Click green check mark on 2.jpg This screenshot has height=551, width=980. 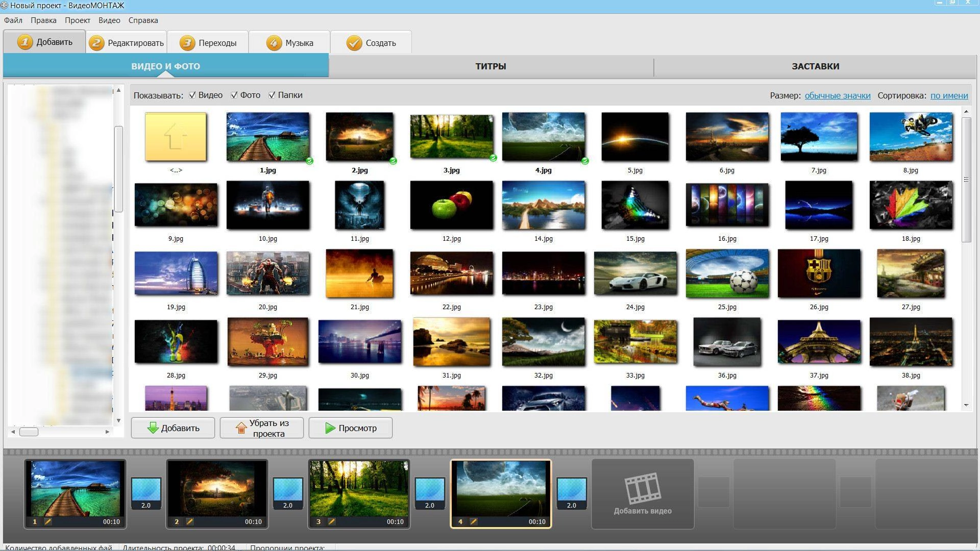pos(393,161)
